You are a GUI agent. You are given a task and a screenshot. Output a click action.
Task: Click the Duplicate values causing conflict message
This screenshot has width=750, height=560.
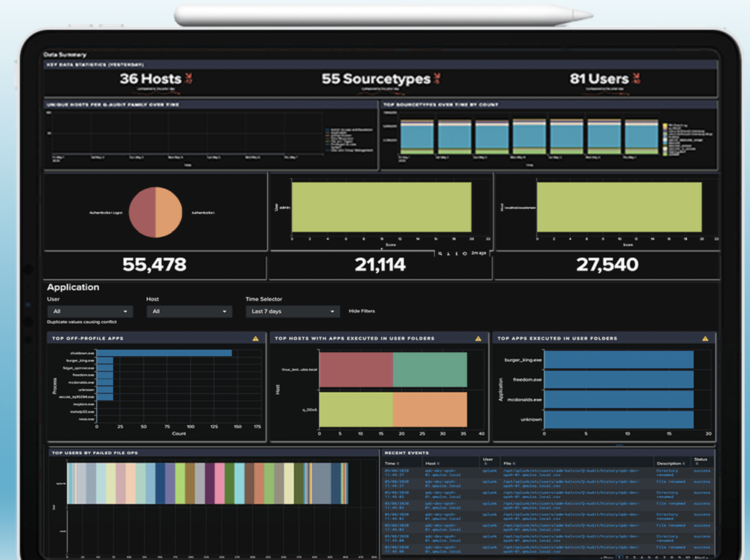pyautogui.click(x=82, y=322)
